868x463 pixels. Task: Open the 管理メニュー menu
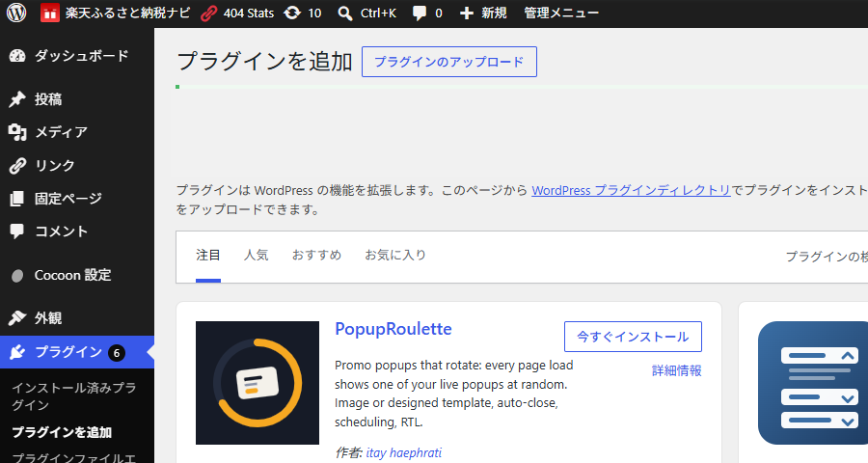click(x=560, y=13)
